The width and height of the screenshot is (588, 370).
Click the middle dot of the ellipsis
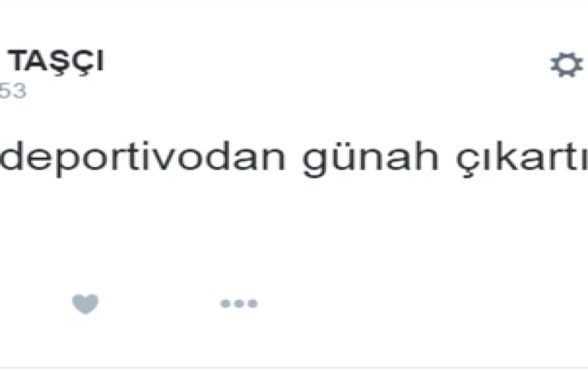239,304
